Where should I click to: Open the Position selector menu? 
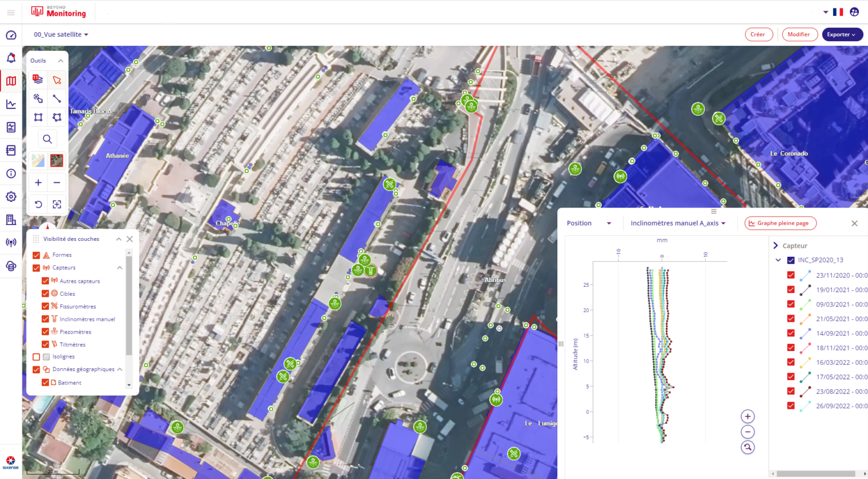pyautogui.click(x=589, y=223)
